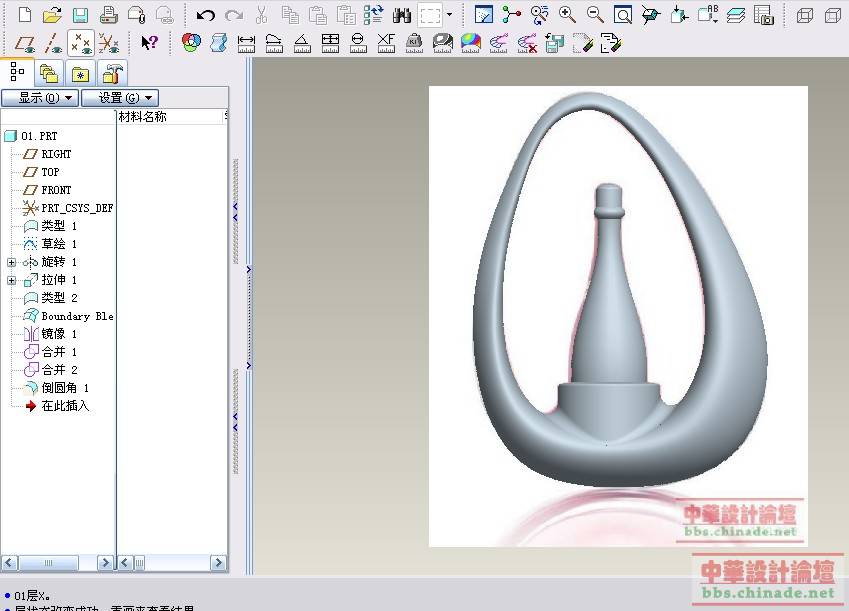Print the current model

pyautogui.click(x=109, y=15)
